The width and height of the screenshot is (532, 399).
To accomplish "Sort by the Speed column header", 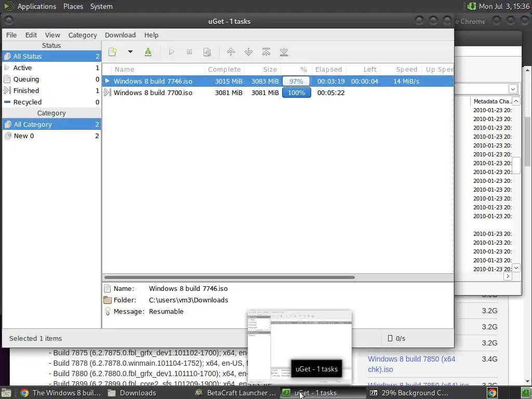I will pos(401,69).
